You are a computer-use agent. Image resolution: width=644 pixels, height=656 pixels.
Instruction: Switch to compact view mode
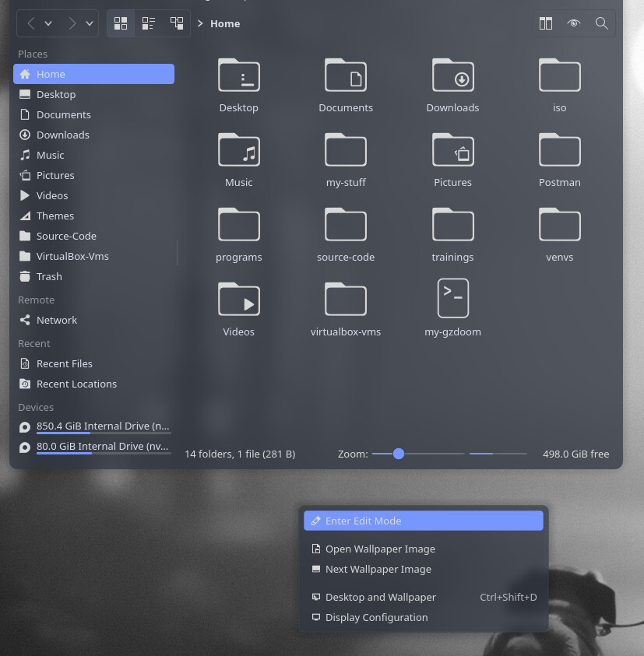coord(149,23)
